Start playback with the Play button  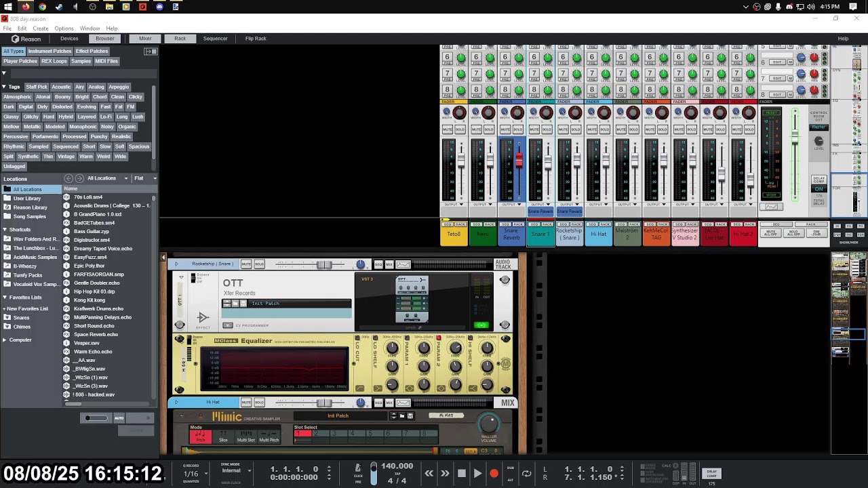(x=477, y=474)
